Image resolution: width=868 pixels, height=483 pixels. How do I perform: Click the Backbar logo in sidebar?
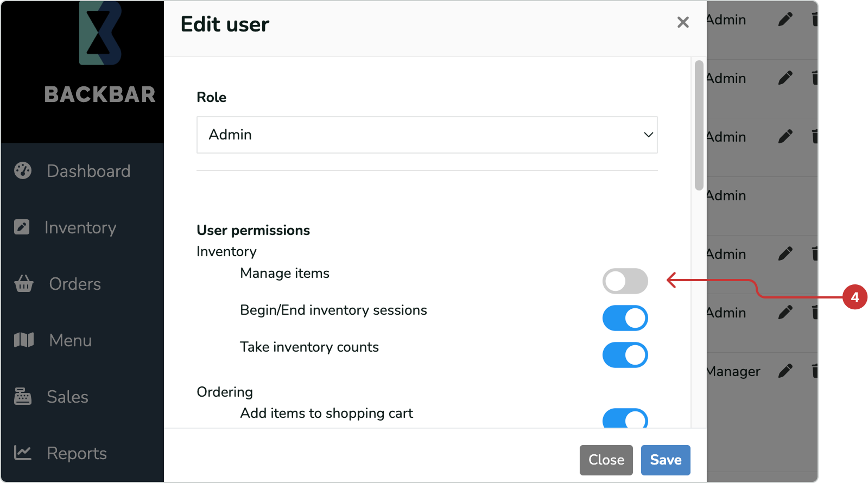[100, 53]
